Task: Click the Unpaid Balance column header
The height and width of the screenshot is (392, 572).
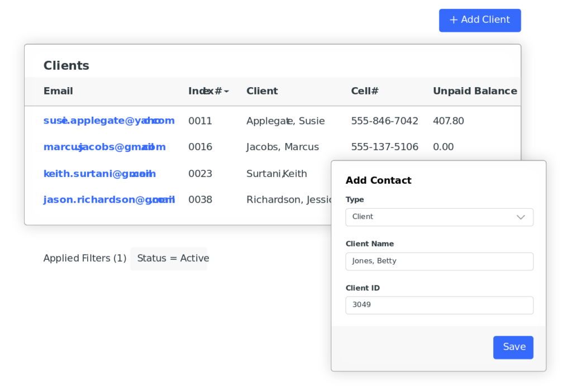Action: point(475,92)
